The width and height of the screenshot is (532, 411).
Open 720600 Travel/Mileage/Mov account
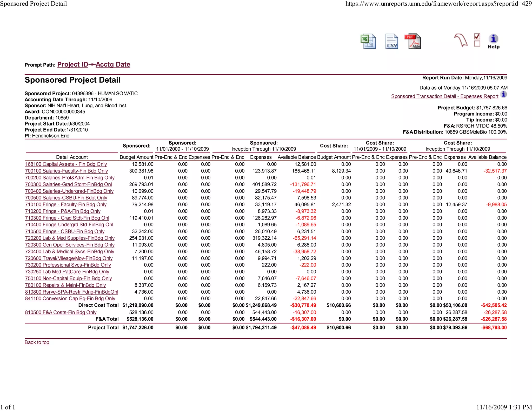click(x=69, y=258)
